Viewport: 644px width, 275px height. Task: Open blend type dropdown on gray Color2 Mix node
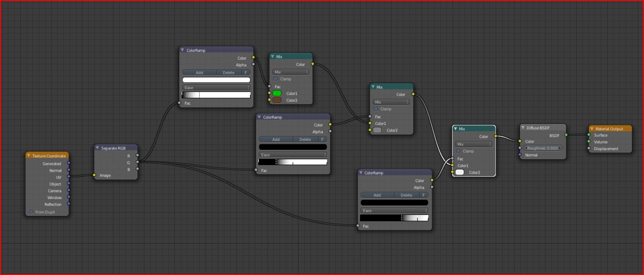[391, 102]
